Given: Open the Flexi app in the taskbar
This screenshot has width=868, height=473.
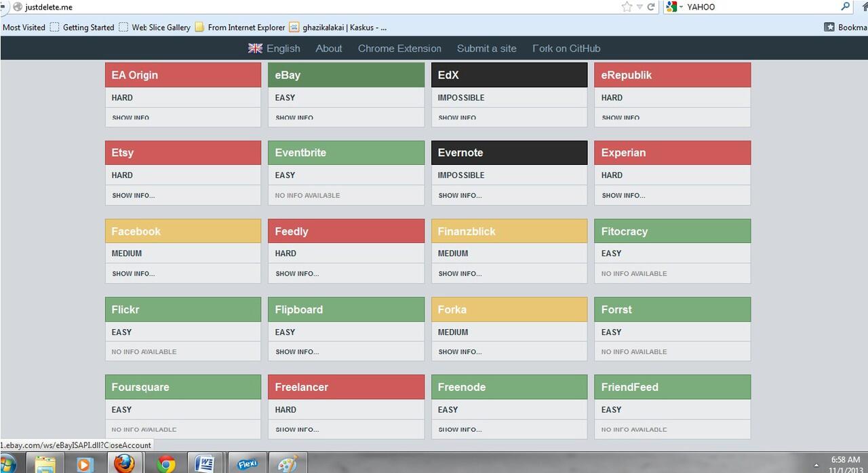Looking at the screenshot, I should [247, 464].
